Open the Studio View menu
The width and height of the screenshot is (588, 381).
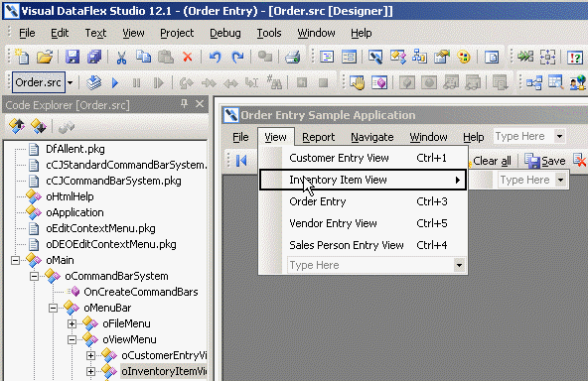click(133, 33)
